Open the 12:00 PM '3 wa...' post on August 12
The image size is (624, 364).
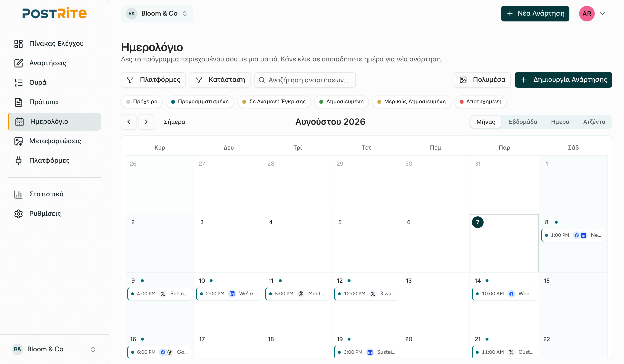[x=366, y=294]
